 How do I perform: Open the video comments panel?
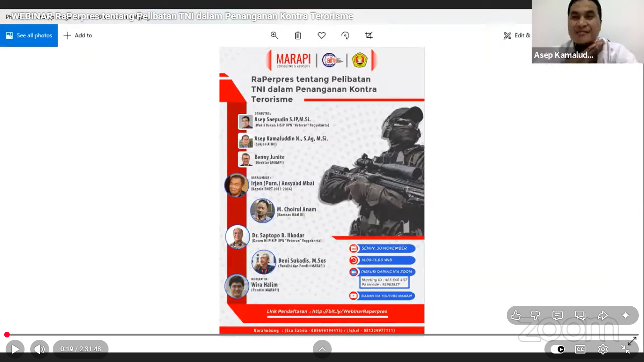558,315
